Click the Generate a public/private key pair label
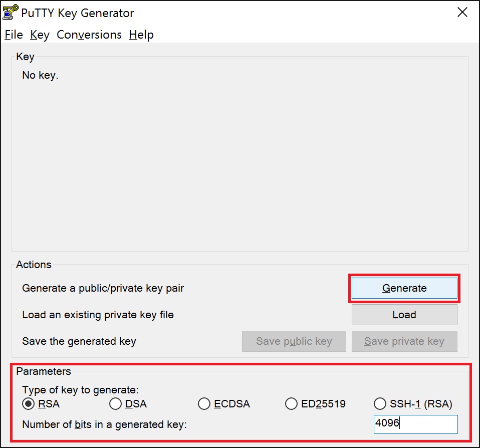Viewport: 480px width, 448px height. 104,288
